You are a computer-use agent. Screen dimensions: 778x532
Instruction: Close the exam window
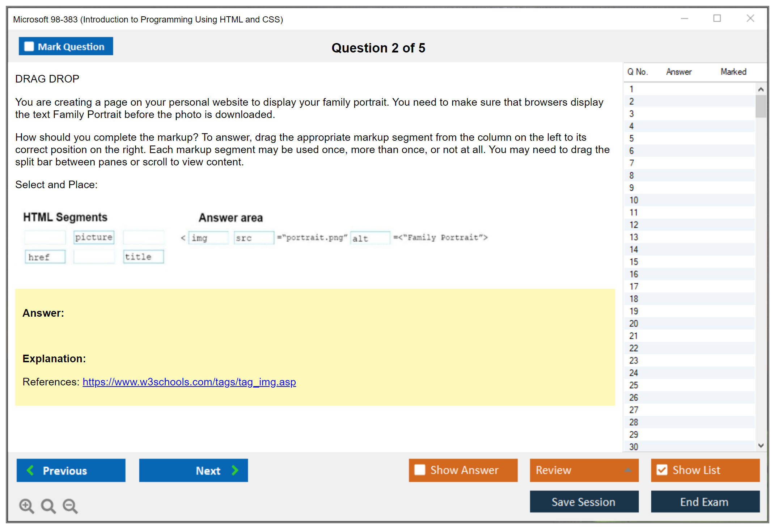pos(750,18)
